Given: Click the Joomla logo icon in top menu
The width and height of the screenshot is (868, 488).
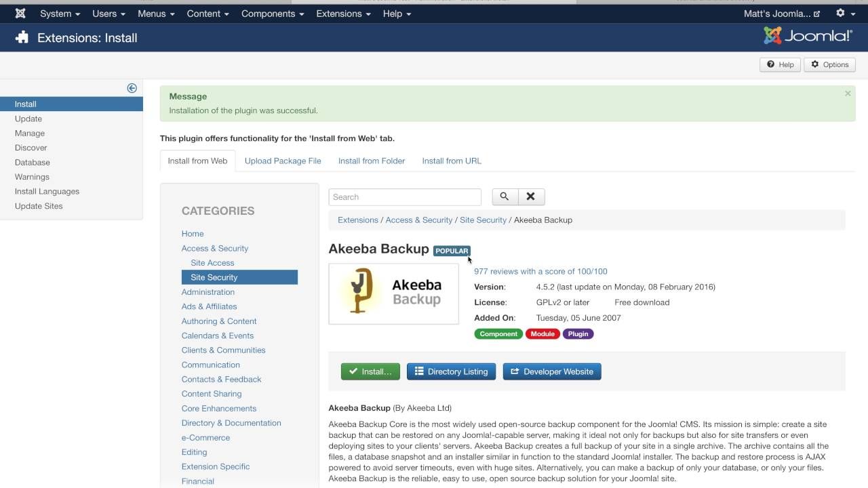Looking at the screenshot, I should pos(20,14).
